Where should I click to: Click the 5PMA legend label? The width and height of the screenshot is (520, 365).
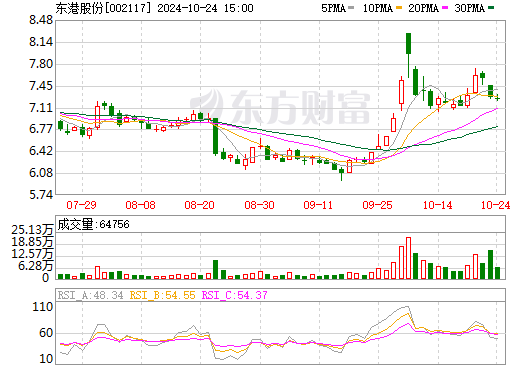point(333,8)
